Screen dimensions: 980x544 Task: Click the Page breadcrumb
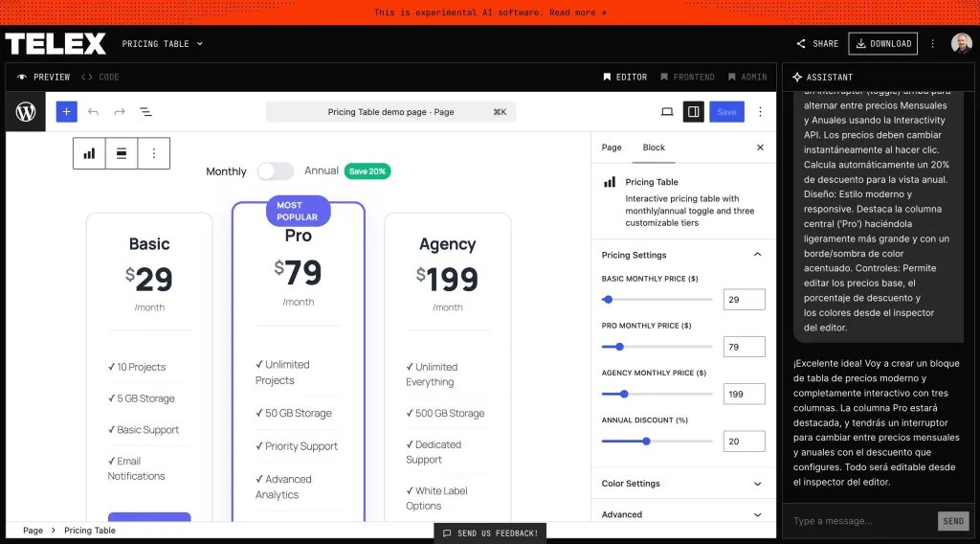point(33,531)
